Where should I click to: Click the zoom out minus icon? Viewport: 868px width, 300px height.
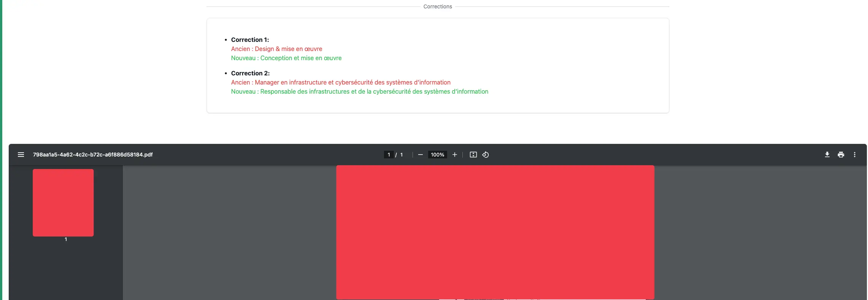click(x=420, y=155)
